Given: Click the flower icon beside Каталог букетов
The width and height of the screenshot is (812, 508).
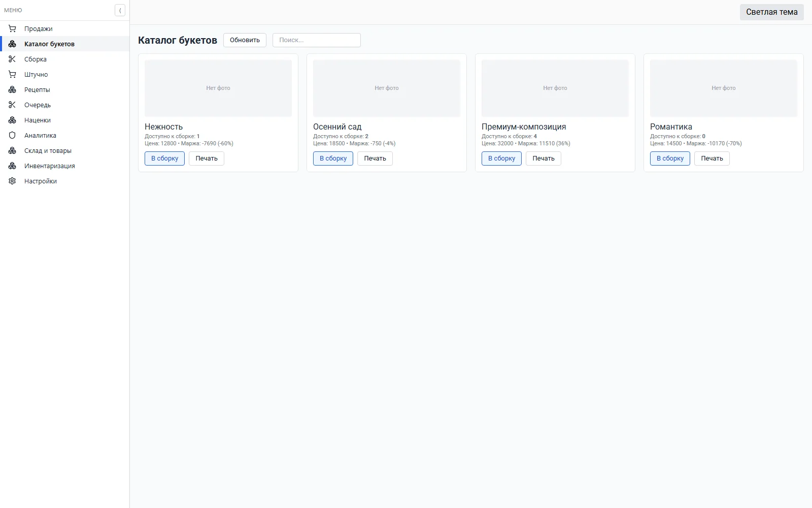Looking at the screenshot, I should [12, 44].
